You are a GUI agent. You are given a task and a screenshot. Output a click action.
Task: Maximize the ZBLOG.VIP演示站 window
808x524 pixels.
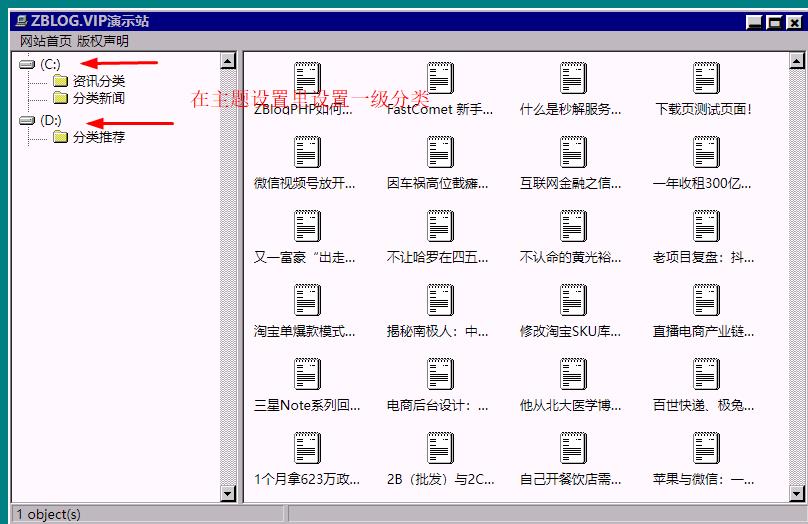pyautogui.click(x=774, y=22)
